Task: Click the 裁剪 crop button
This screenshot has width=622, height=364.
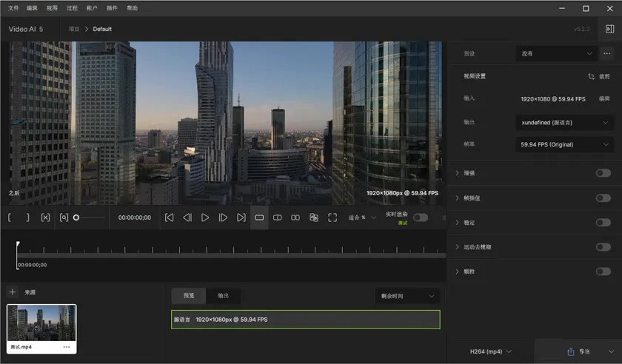Action: [599, 76]
